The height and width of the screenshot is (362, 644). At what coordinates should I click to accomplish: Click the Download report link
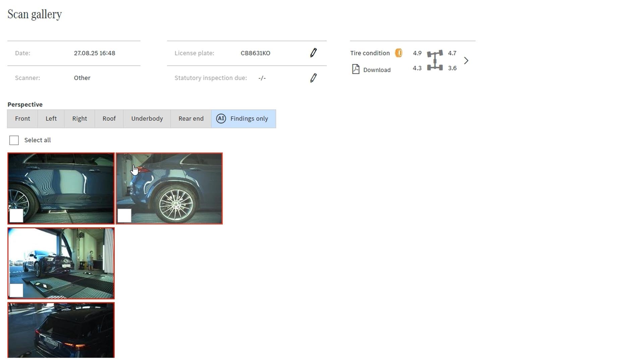pos(377,70)
